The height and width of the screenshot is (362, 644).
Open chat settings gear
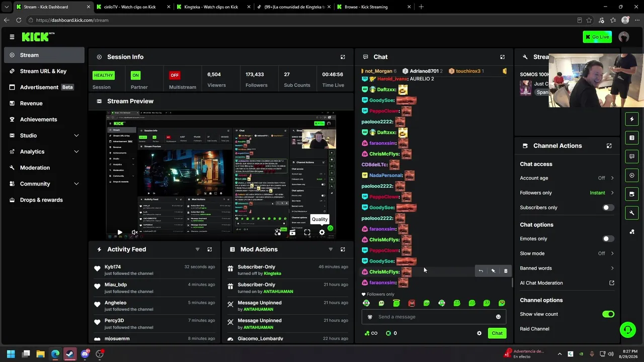click(479, 333)
